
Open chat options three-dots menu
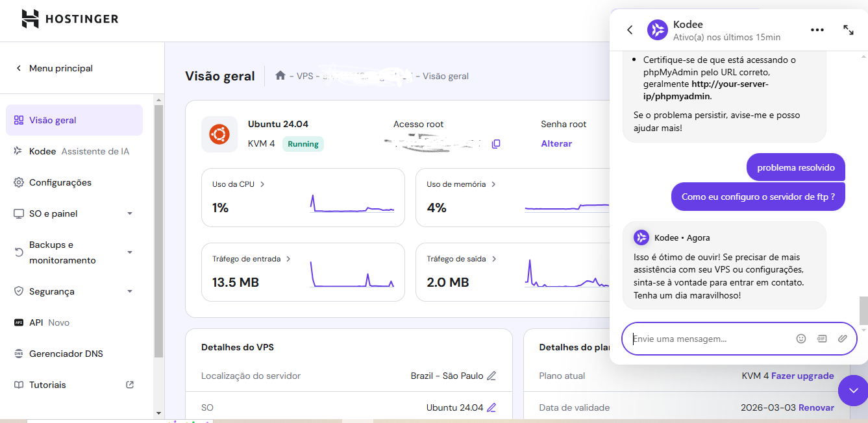coord(817,30)
